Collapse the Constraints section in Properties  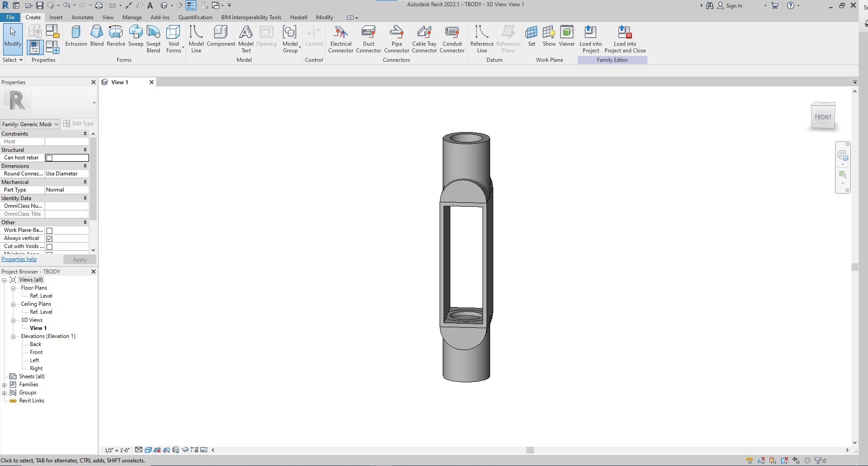85,133
